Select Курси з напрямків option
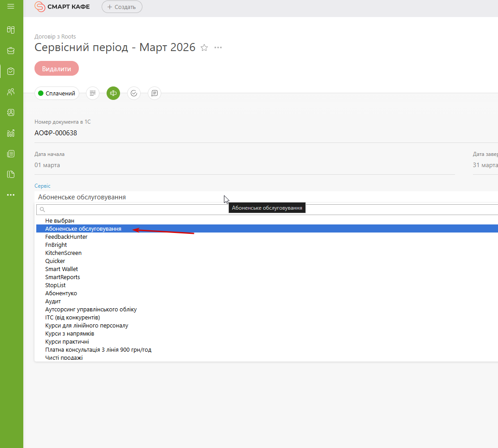Viewport: 498px width, 448px height. click(x=267, y=334)
